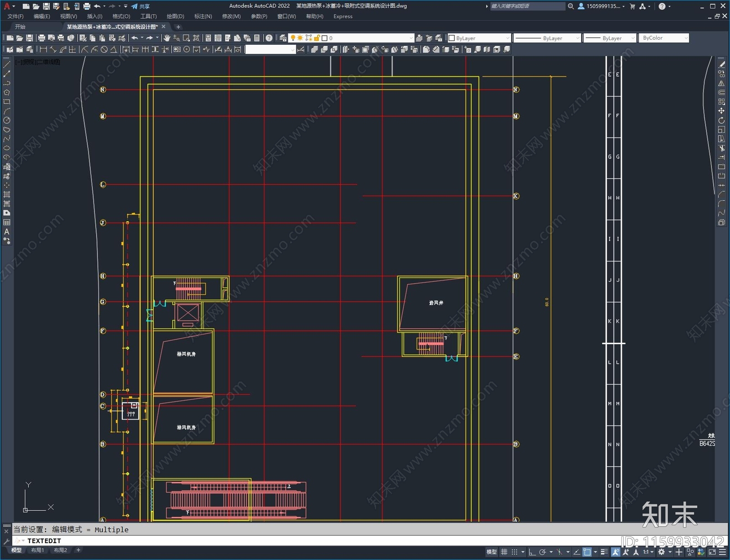The image size is (730, 560).
Task: Open the 绘图(D) menu
Action: [175, 16]
